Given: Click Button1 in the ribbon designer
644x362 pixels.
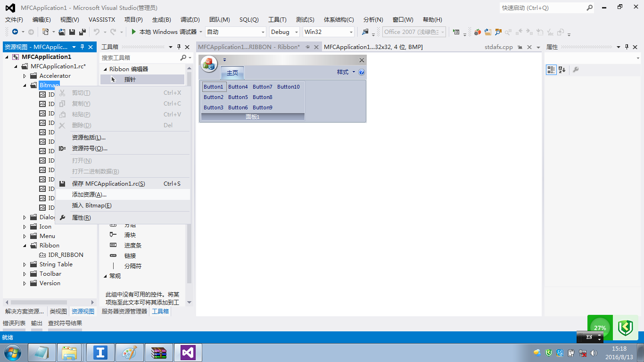Looking at the screenshot, I should click(214, 87).
